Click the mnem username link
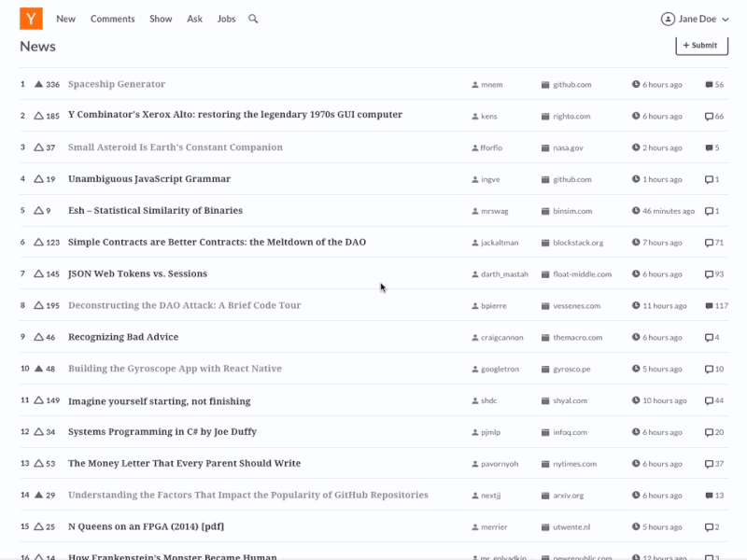This screenshot has height=560, width=747. click(x=493, y=84)
